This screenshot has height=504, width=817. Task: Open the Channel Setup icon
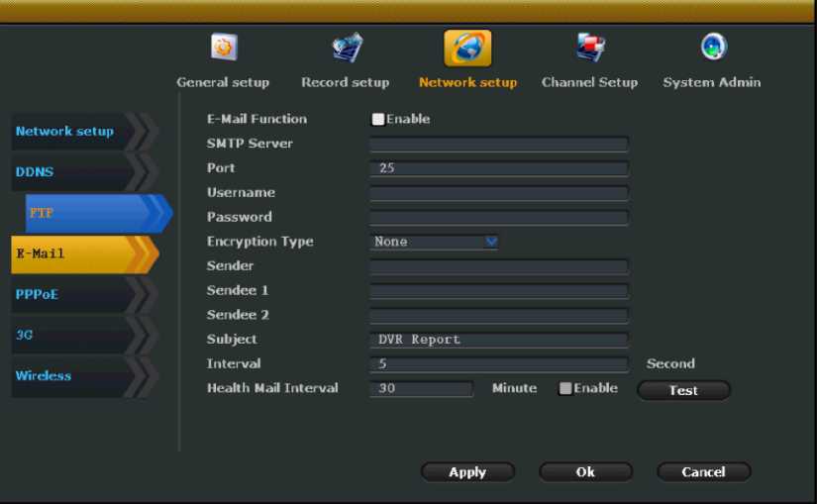pyautogui.click(x=589, y=47)
